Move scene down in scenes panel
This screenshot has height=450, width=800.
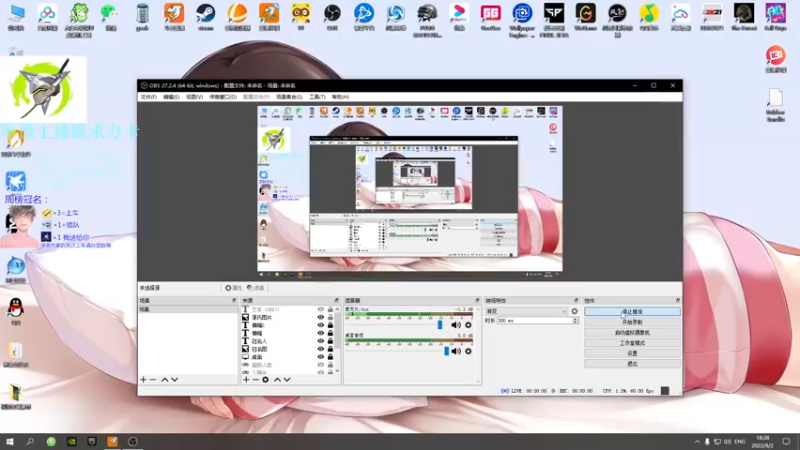coord(174,380)
